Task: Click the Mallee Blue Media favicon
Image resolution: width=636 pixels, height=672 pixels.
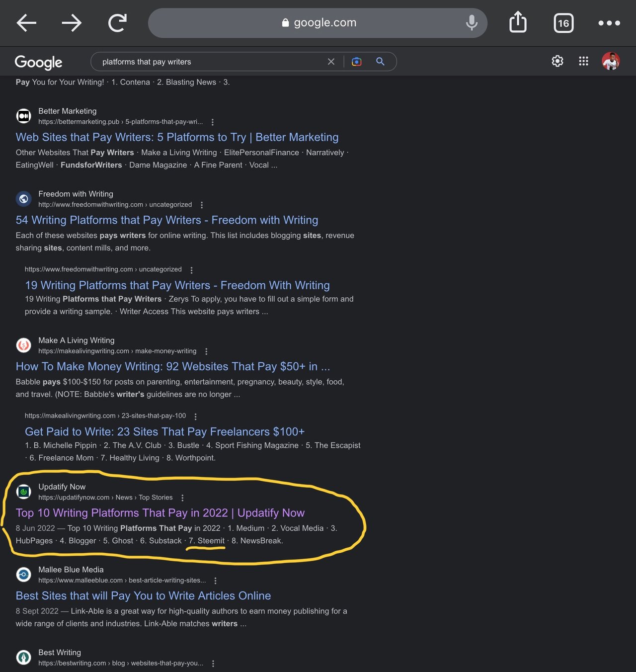Action: pos(23,575)
